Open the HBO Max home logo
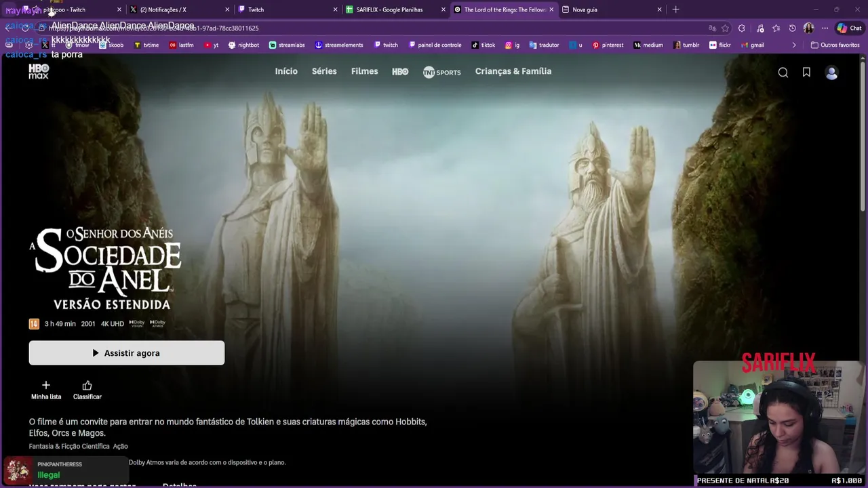 pos(39,71)
